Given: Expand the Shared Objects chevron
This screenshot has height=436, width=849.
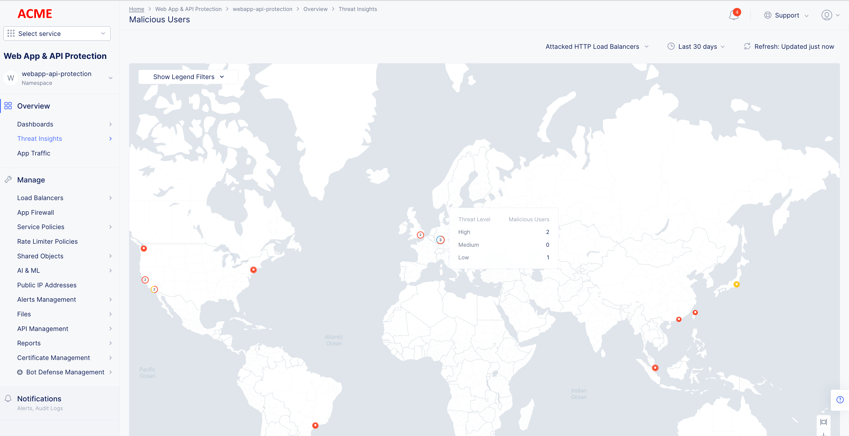Looking at the screenshot, I should (110, 256).
